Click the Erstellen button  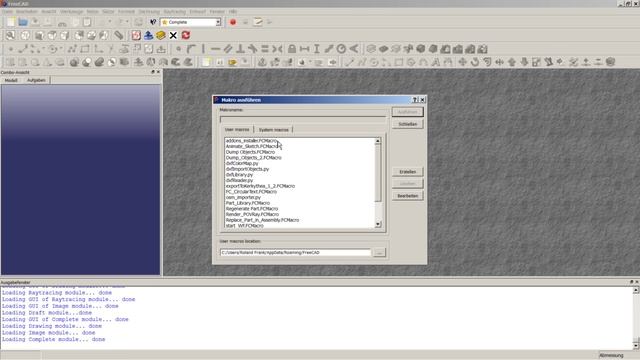click(408, 172)
